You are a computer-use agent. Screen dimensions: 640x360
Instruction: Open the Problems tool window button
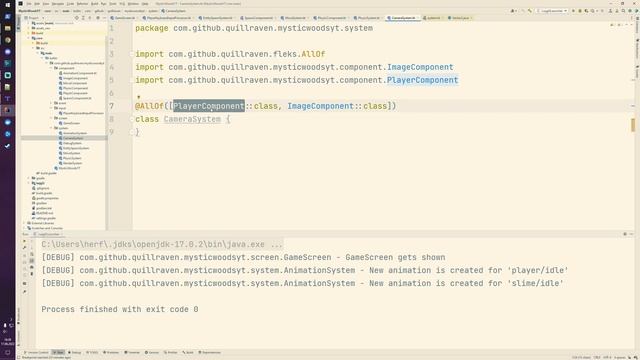(111, 352)
